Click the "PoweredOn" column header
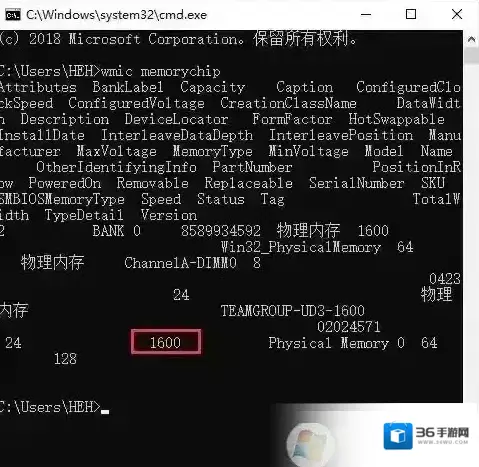 (x=65, y=183)
